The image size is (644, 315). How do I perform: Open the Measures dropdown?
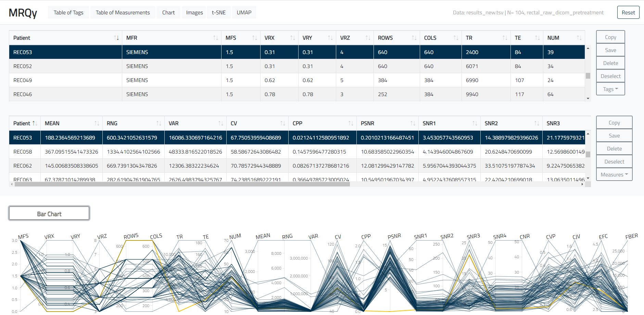point(614,174)
